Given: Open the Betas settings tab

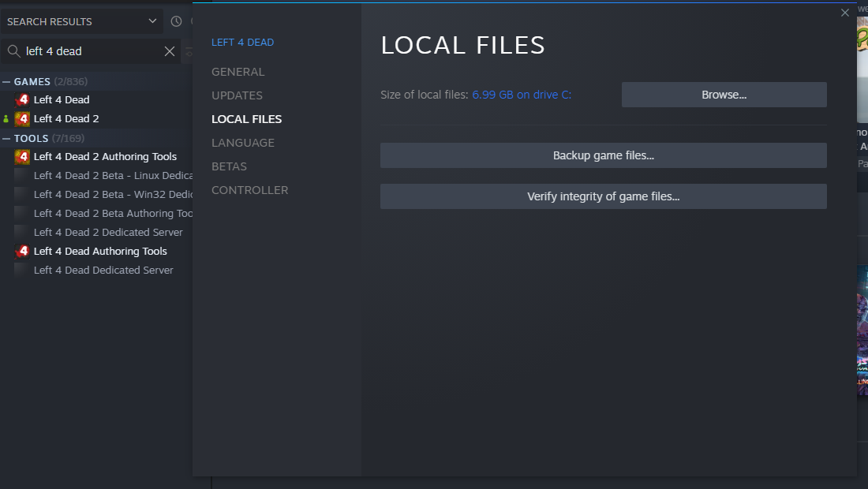Looking at the screenshot, I should click(229, 166).
